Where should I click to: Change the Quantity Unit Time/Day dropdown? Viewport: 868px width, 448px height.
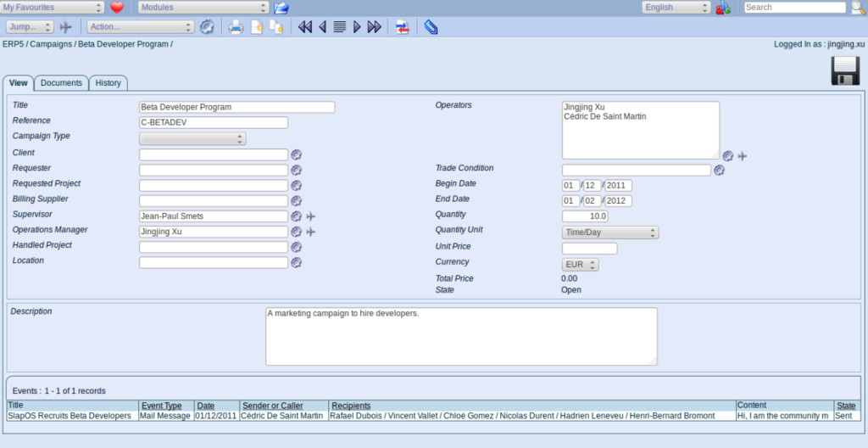[x=609, y=232]
